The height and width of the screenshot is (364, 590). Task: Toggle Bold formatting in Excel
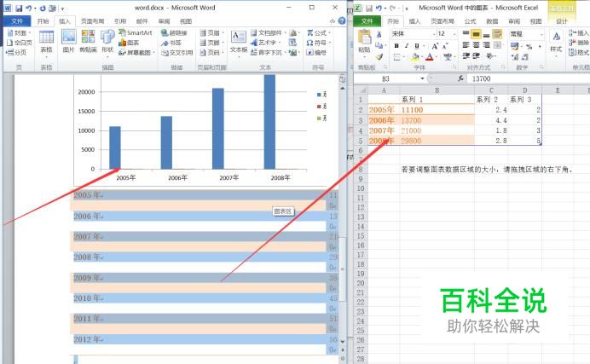coord(396,45)
